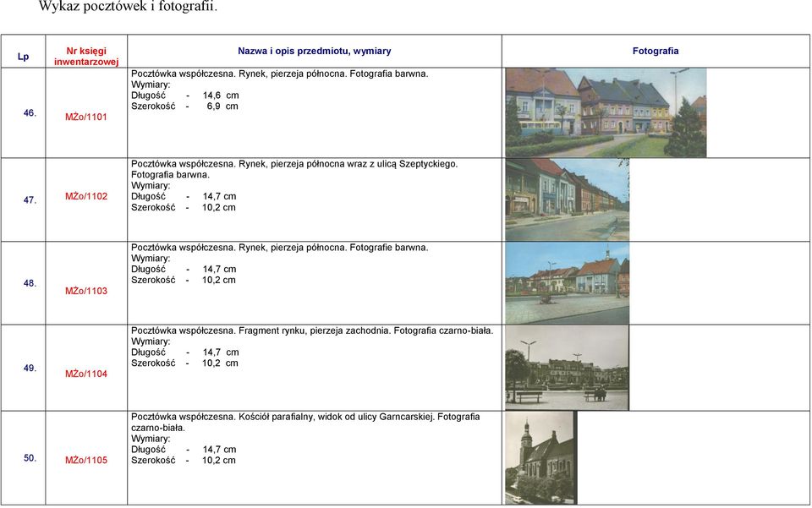Screen dimensions: 812x508
Task: Click inventory number MŻo/1102
Action: click(x=86, y=196)
